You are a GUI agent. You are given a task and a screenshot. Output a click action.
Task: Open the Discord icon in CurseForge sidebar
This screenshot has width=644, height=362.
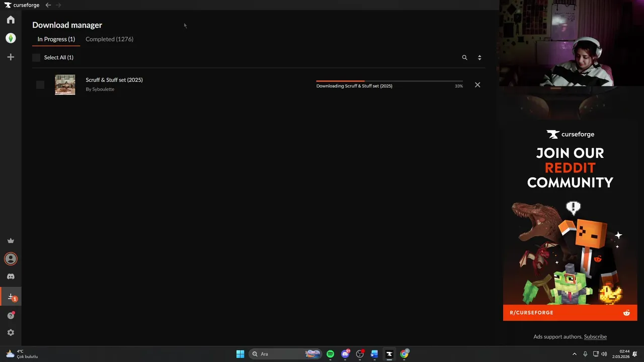pos(11,277)
